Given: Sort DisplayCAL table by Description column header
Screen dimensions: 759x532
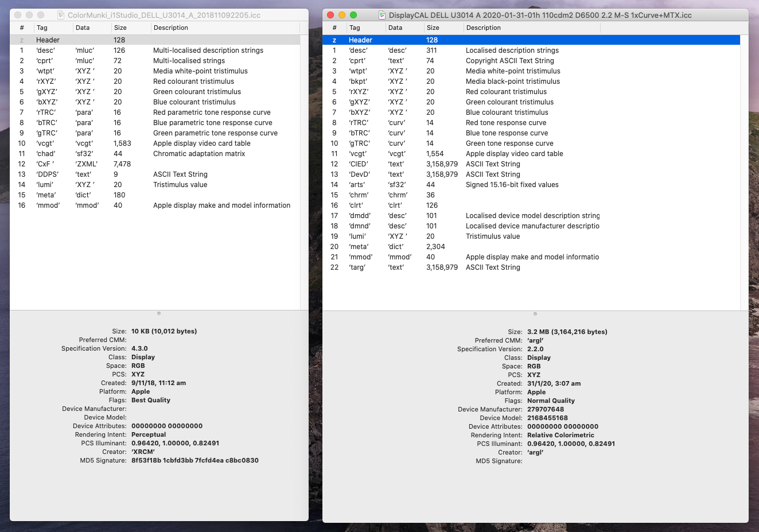Looking at the screenshot, I should pos(532,28).
